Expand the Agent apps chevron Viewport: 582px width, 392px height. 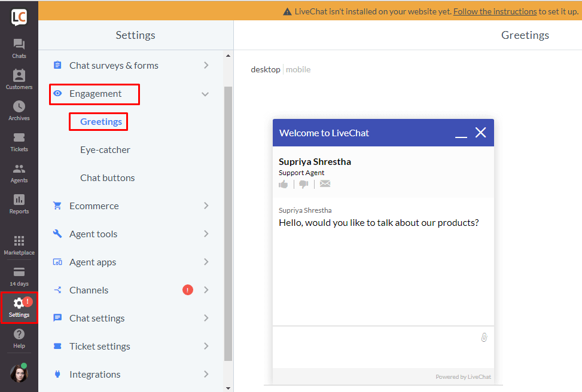pos(206,262)
